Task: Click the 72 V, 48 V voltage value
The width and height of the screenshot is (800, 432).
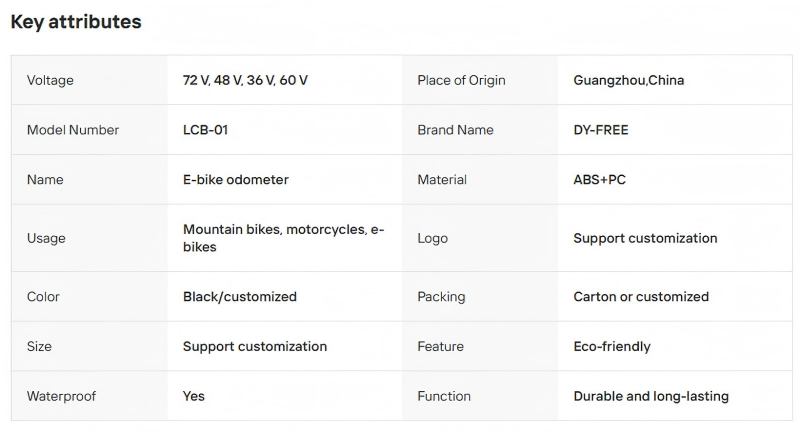Action: [245, 80]
